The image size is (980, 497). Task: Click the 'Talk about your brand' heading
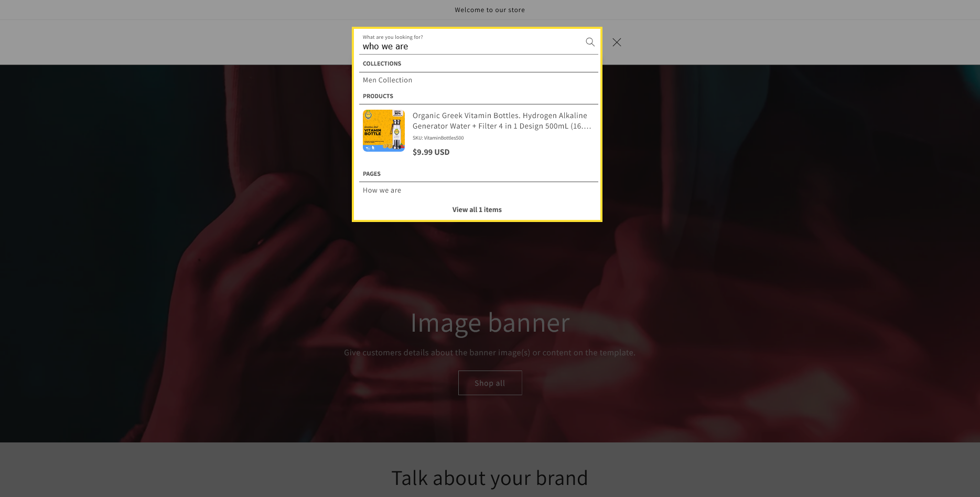(490, 478)
